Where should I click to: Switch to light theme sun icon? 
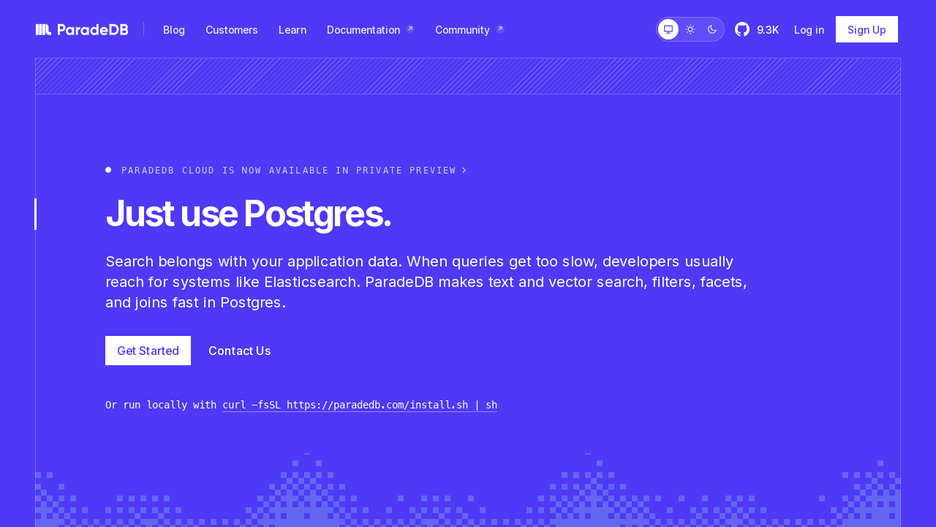[x=690, y=29]
